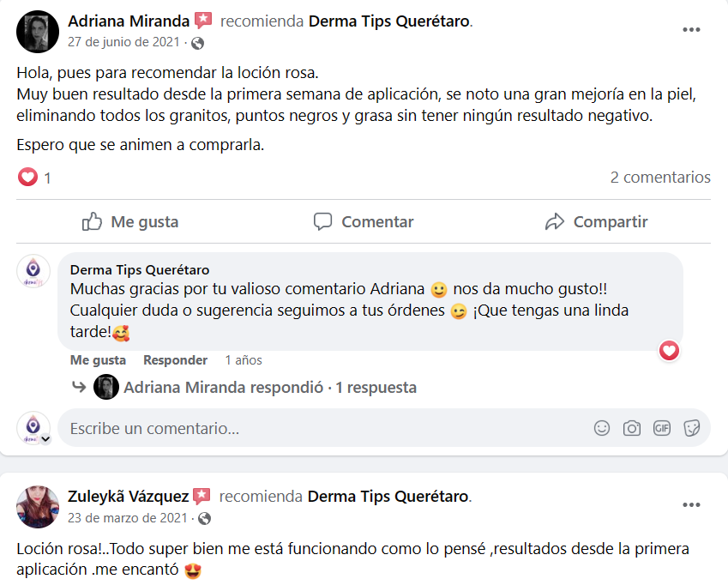Open Zuleykã Vázquez's profile name link
Viewport: 728px width, 585px height.
(128, 496)
